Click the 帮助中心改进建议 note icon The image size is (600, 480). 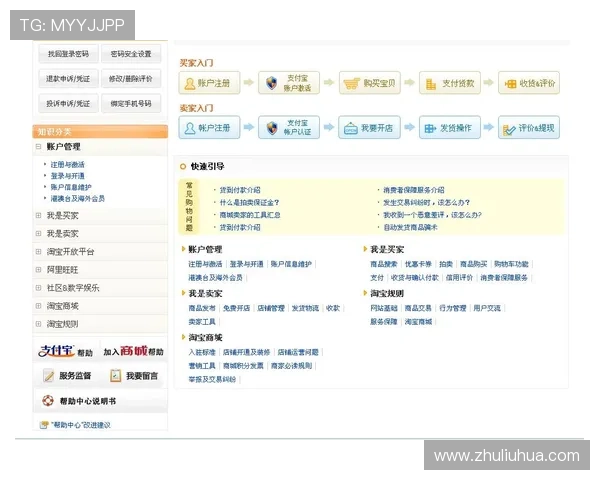(44, 425)
